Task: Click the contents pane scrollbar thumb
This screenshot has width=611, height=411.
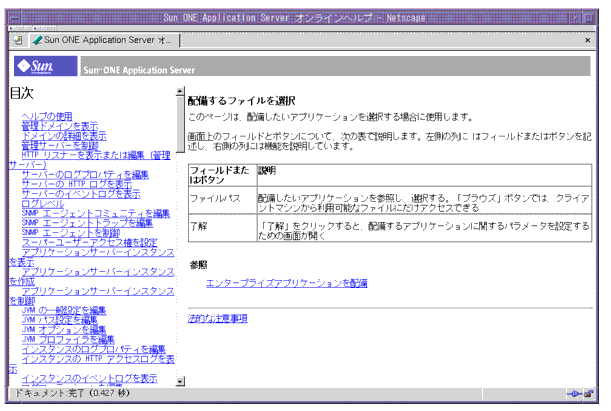Action: pos(180,124)
